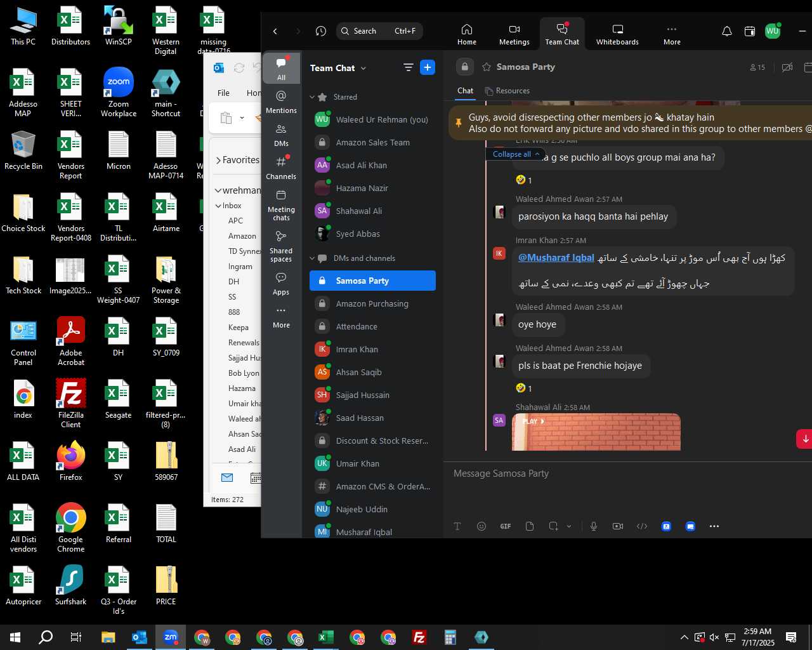Open the Amazon Sales Team channel
This screenshot has width=812, height=650.
[372, 142]
